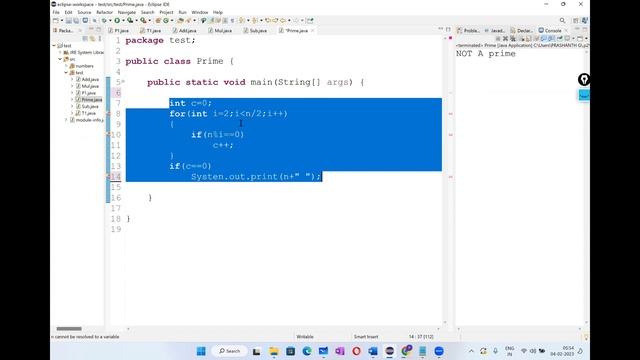Image resolution: width=640 pixels, height=360 pixels.
Task: Open the File menu
Action: [x=56, y=12]
